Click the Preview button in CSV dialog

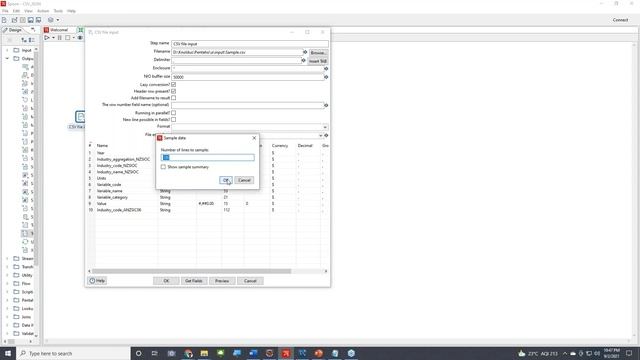coord(222,281)
